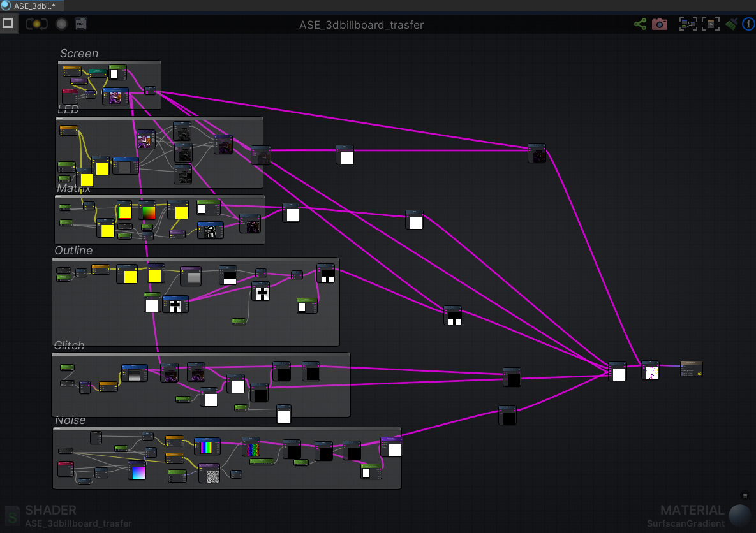The width and height of the screenshot is (756, 533).
Task: Click the Noise group title label
Action: pyautogui.click(x=70, y=420)
